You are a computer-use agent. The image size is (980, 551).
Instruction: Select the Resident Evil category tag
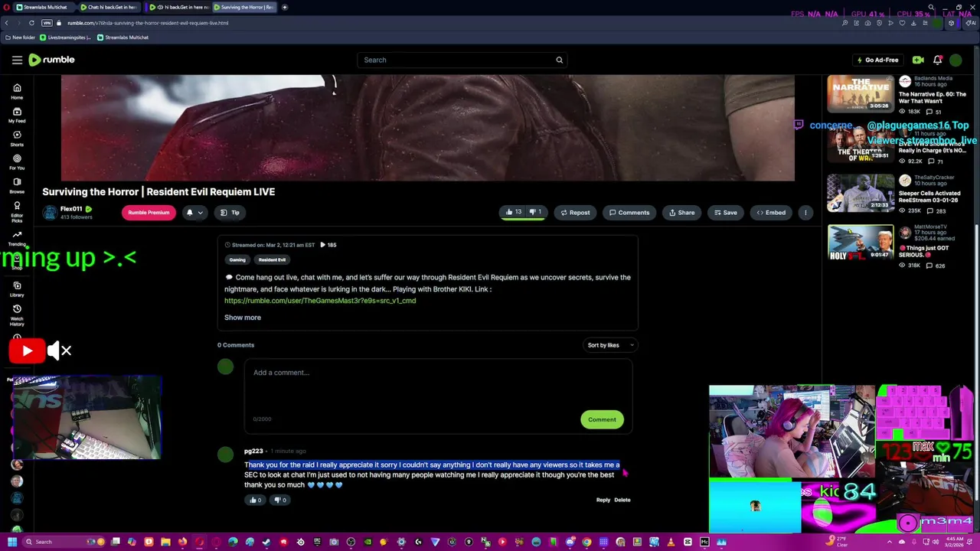[272, 260]
